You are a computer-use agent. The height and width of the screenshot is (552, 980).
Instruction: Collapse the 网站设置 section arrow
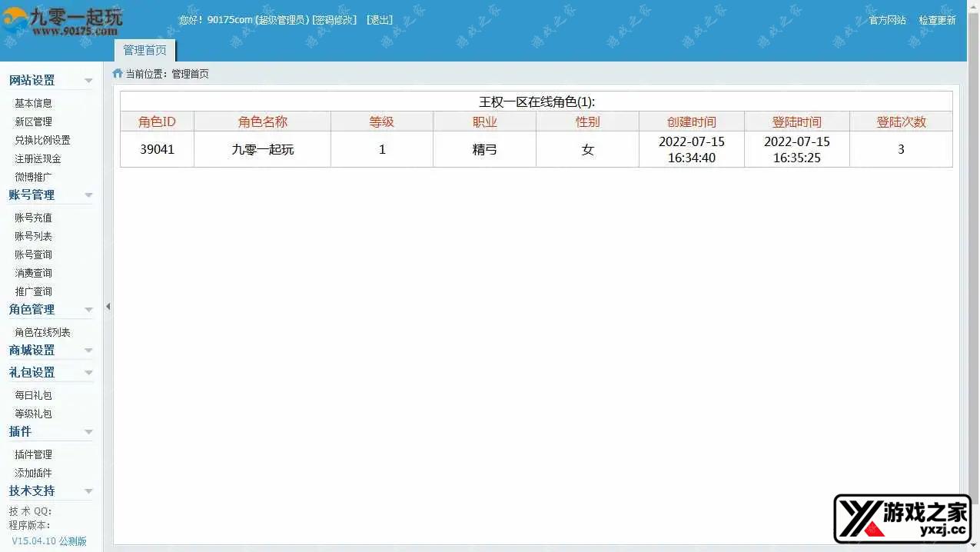[x=88, y=81]
